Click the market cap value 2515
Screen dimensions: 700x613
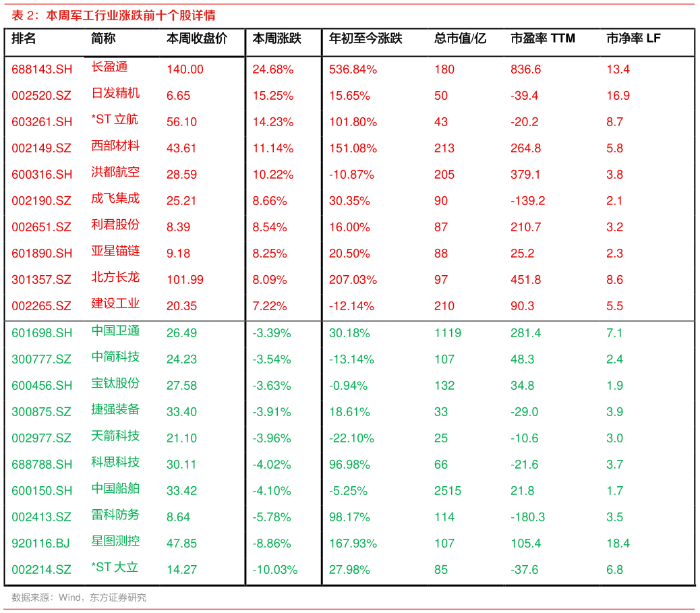448,491
